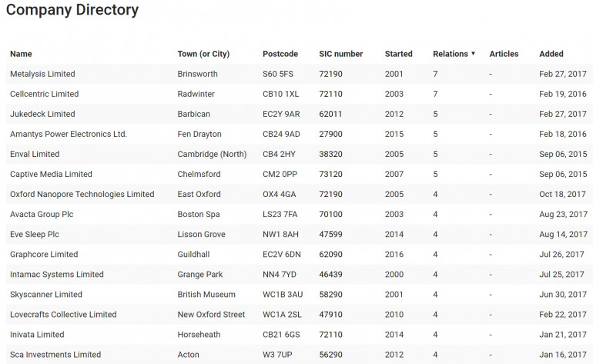Select SIC number '73120'

tap(330, 174)
